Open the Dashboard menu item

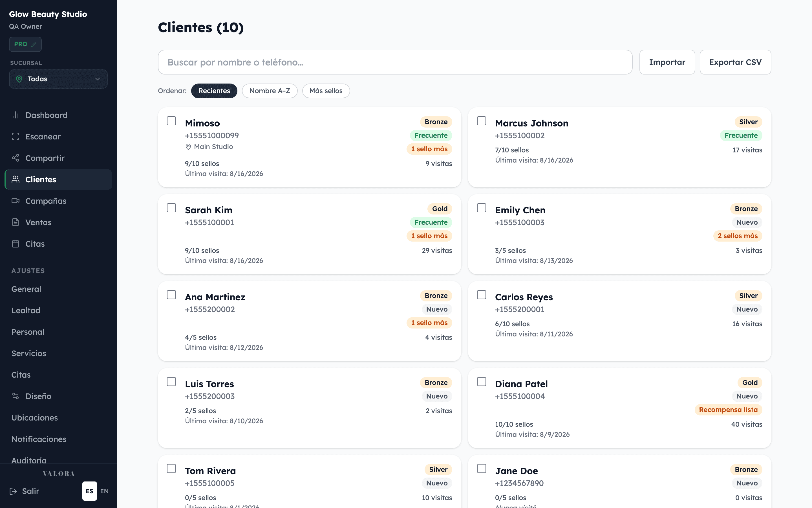[x=58, y=115]
